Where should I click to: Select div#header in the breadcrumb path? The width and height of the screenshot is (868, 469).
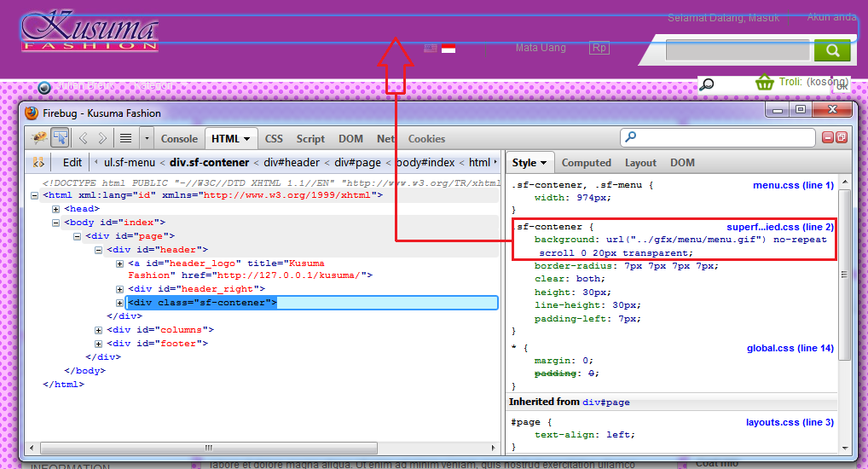coord(292,163)
